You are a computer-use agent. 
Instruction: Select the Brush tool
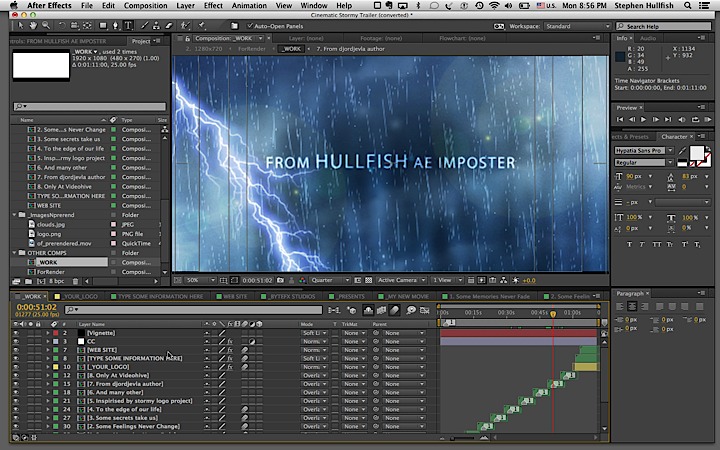(145, 26)
